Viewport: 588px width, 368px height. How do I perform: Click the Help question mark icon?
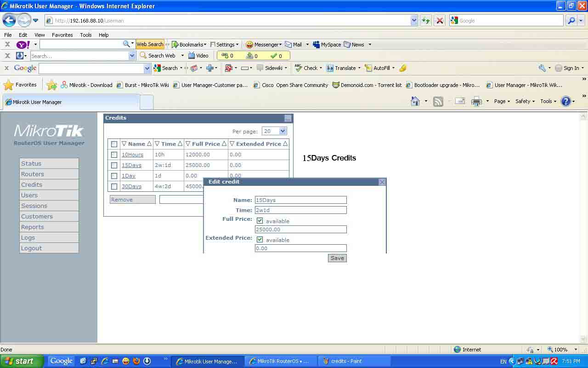566,101
